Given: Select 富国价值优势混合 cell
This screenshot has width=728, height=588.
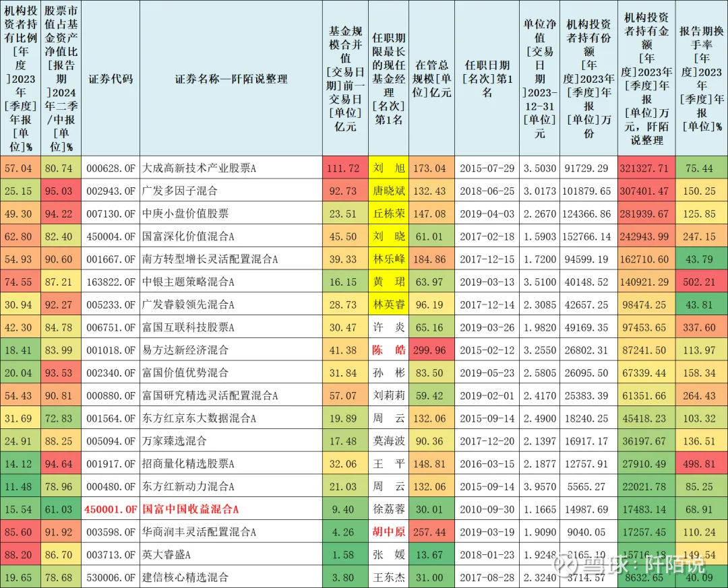Looking at the screenshot, I should 231,372.
